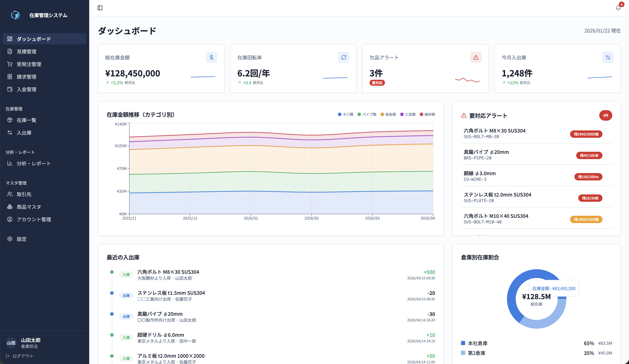629x364 pixels.
Task: Open alert 真鍮パイプ φ20mm
Action: pyautogui.click(x=536, y=155)
